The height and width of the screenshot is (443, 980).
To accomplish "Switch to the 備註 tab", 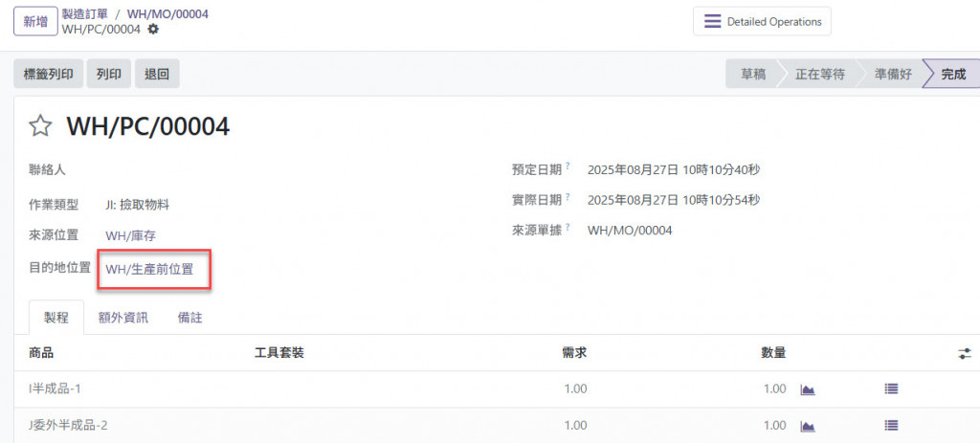I will tap(190, 318).
